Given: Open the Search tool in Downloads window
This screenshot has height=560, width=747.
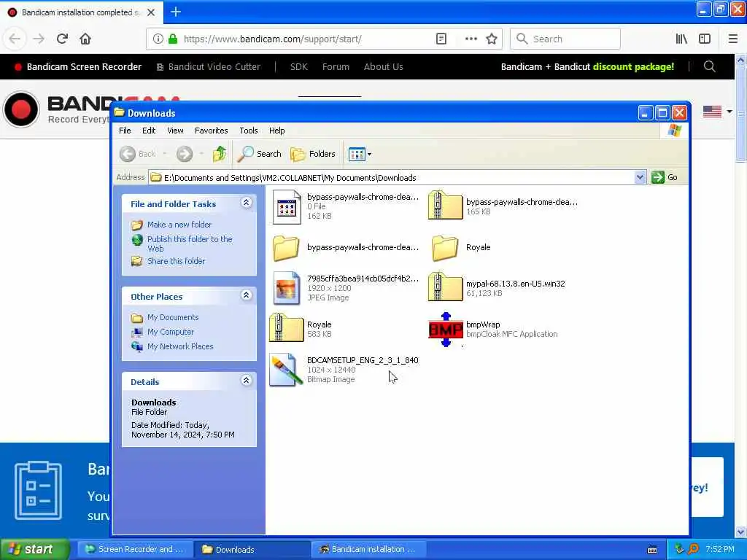Looking at the screenshot, I should click(x=260, y=154).
